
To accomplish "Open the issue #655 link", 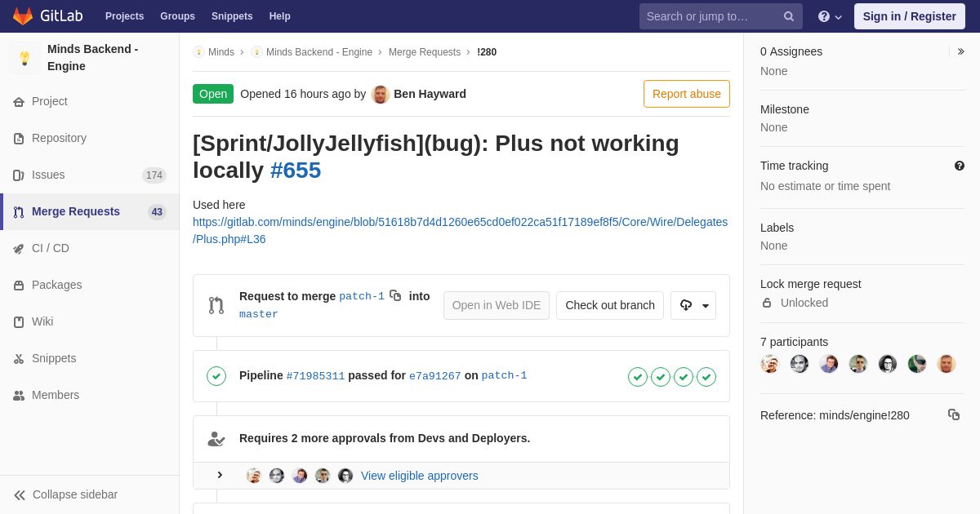I will 296,171.
